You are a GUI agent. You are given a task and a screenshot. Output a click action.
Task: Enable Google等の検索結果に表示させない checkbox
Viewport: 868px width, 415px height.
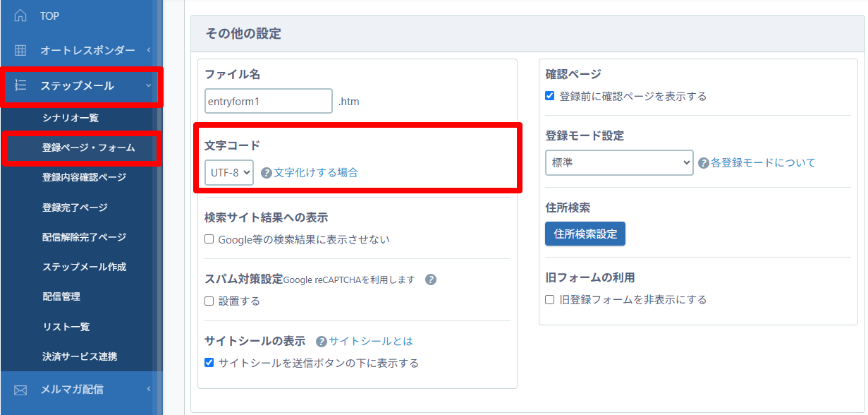click(209, 239)
